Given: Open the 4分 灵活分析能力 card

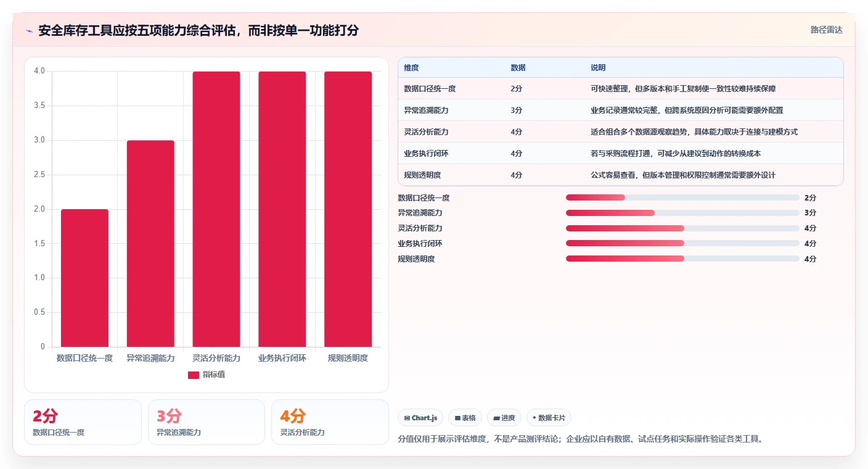Looking at the screenshot, I should click(x=330, y=422).
